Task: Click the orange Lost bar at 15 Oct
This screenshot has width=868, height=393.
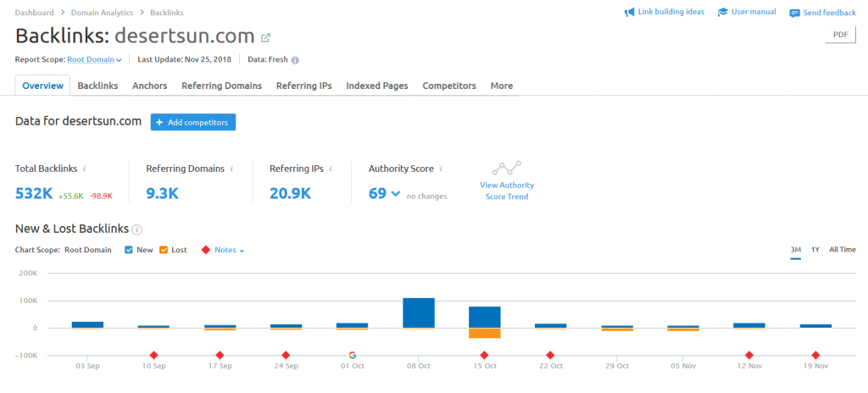Action: pyautogui.click(x=484, y=333)
